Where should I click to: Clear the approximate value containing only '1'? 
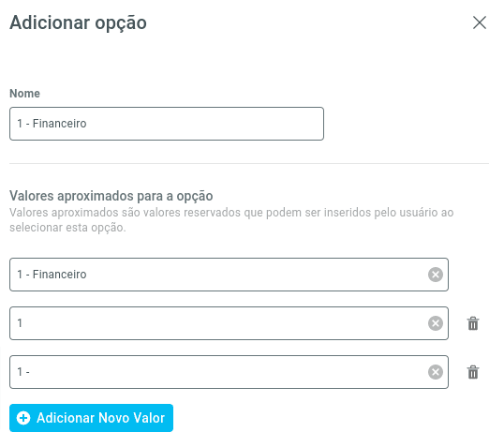(x=436, y=323)
